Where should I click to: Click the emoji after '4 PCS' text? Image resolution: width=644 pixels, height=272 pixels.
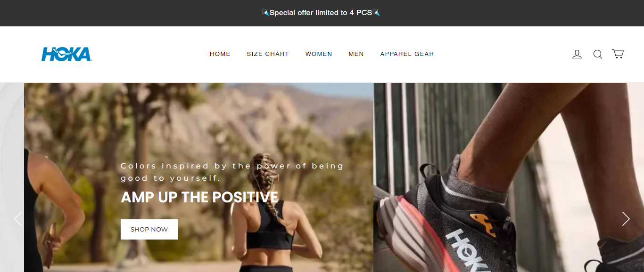click(376, 13)
